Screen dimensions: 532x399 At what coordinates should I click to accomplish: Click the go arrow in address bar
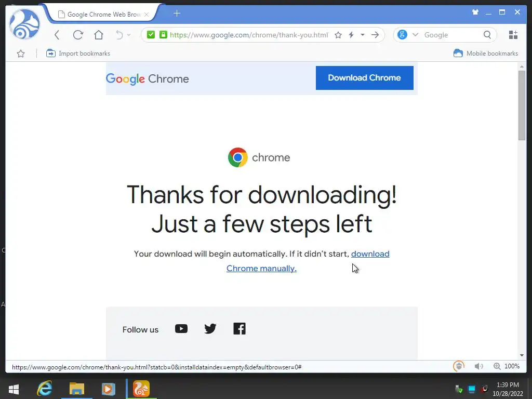(x=375, y=35)
